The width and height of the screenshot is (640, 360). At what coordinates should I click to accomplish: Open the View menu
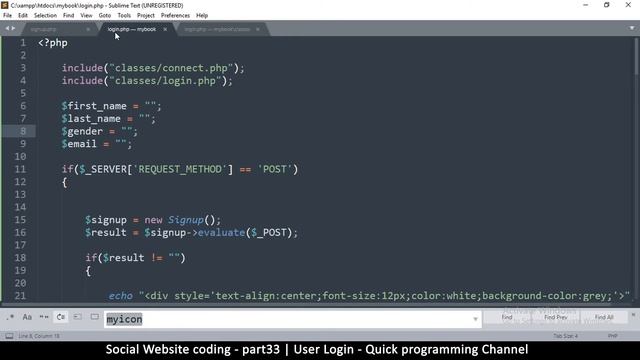[x=86, y=16]
